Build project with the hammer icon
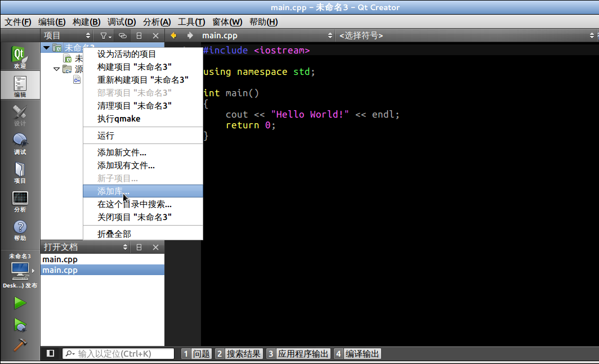The height and width of the screenshot is (364, 599). pos(20,344)
